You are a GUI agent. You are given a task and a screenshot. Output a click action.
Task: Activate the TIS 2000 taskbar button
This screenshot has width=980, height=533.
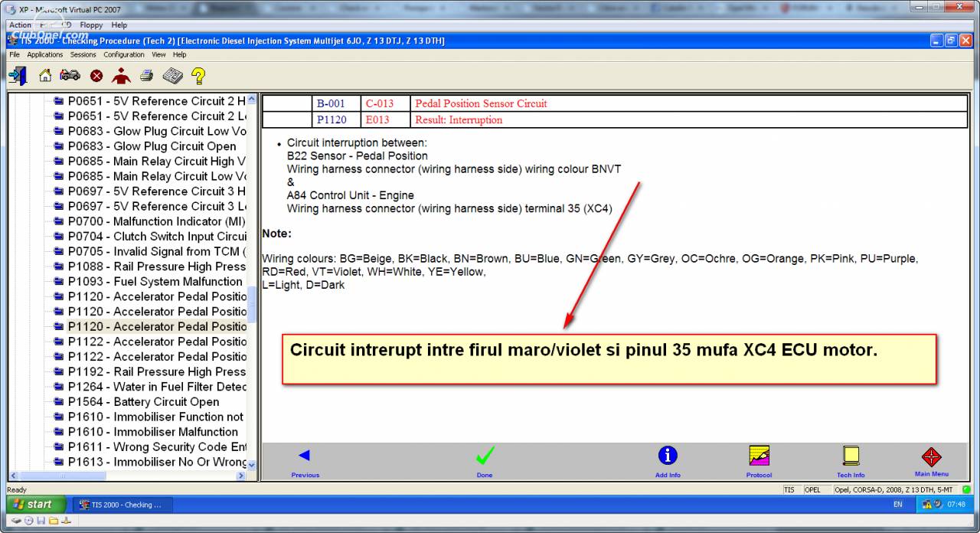point(123,505)
